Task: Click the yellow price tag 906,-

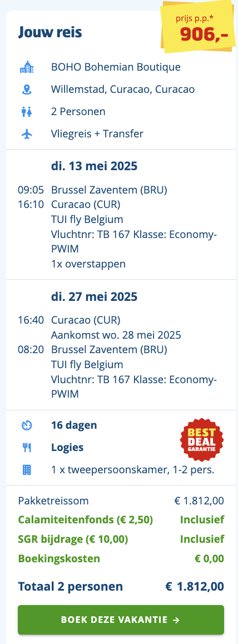Action: point(199,27)
